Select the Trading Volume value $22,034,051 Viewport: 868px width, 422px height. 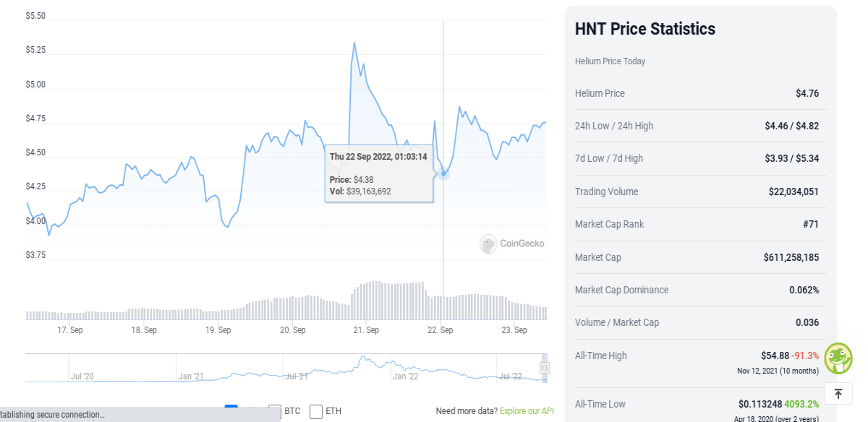coord(794,191)
